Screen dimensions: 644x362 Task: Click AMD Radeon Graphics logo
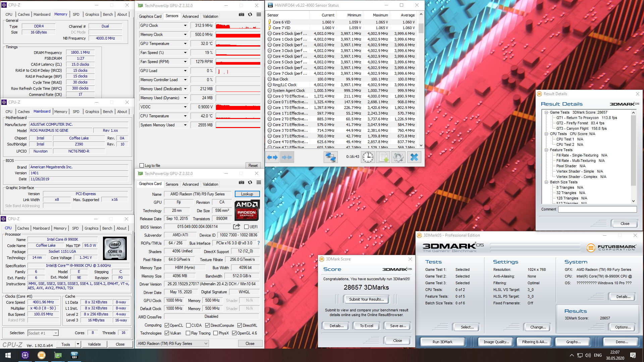(x=247, y=210)
